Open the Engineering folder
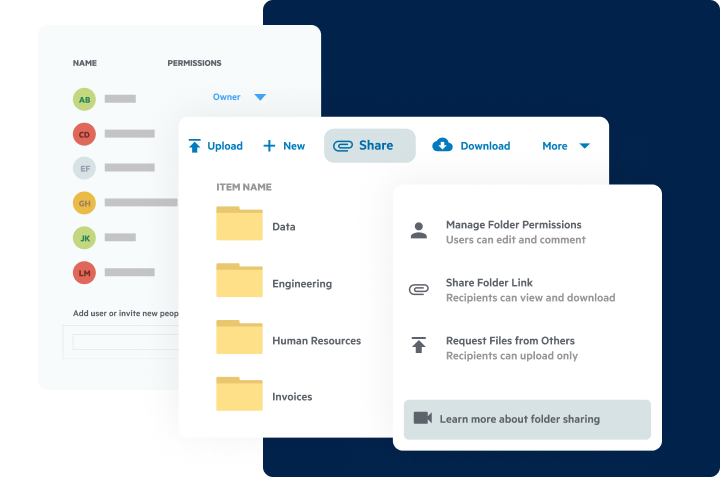 click(x=301, y=284)
